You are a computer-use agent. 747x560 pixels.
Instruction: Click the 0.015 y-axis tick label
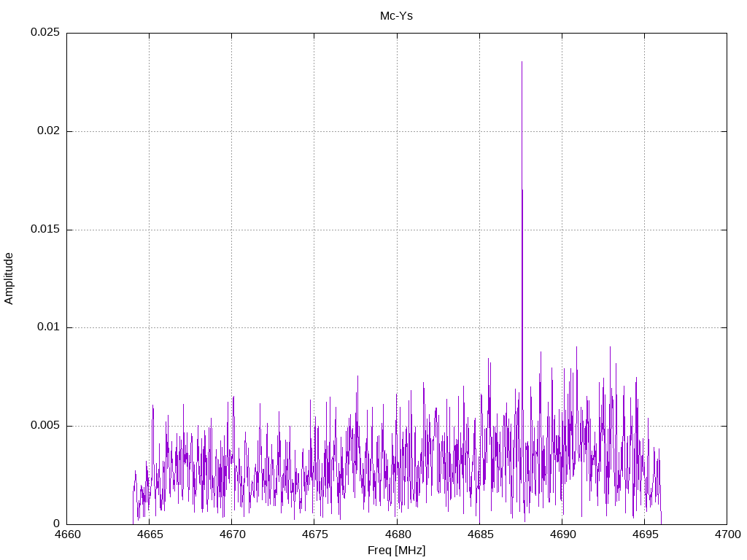[x=45, y=229]
